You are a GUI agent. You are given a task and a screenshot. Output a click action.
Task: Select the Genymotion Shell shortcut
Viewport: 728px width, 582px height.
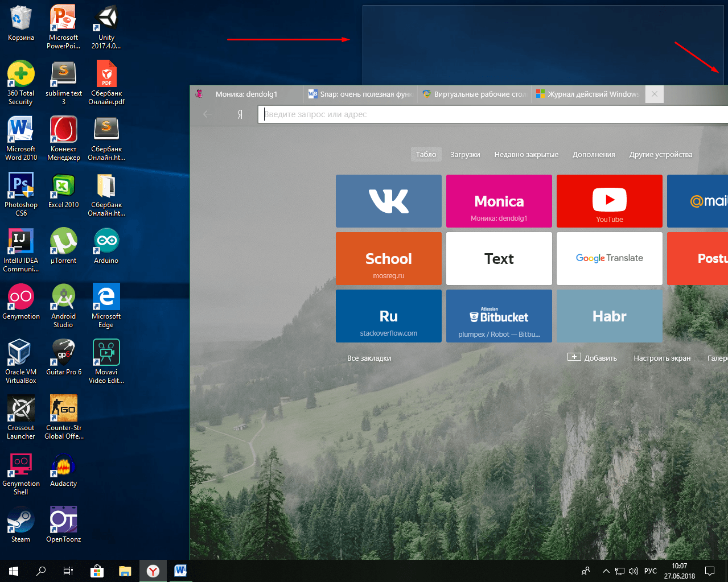(x=21, y=473)
